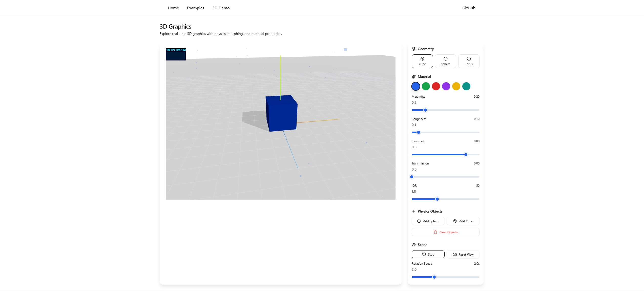Open the Examples page
Screen dimensions: 644x293
tap(195, 8)
